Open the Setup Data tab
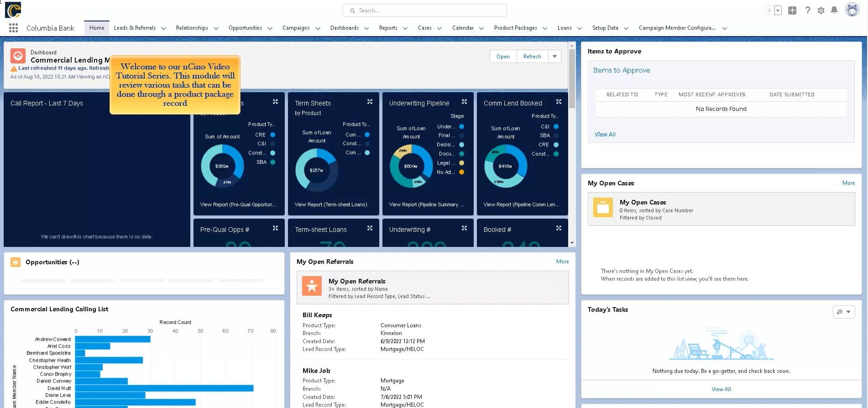The image size is (868, 408). [x=605, y=28]
